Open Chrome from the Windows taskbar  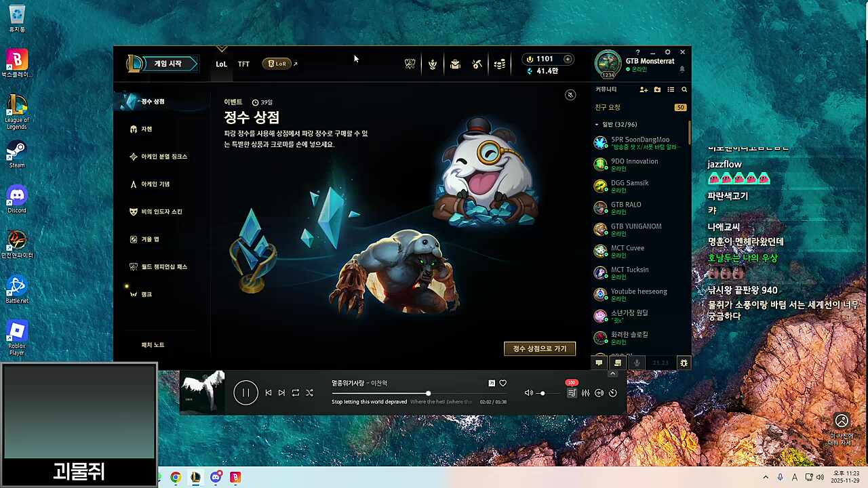pos(176,477)
